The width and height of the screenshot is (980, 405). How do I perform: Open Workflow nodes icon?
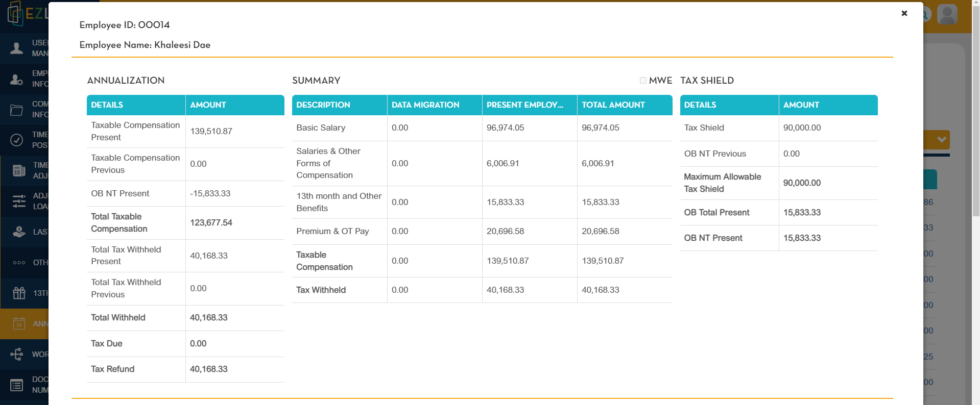coord(17,354)
